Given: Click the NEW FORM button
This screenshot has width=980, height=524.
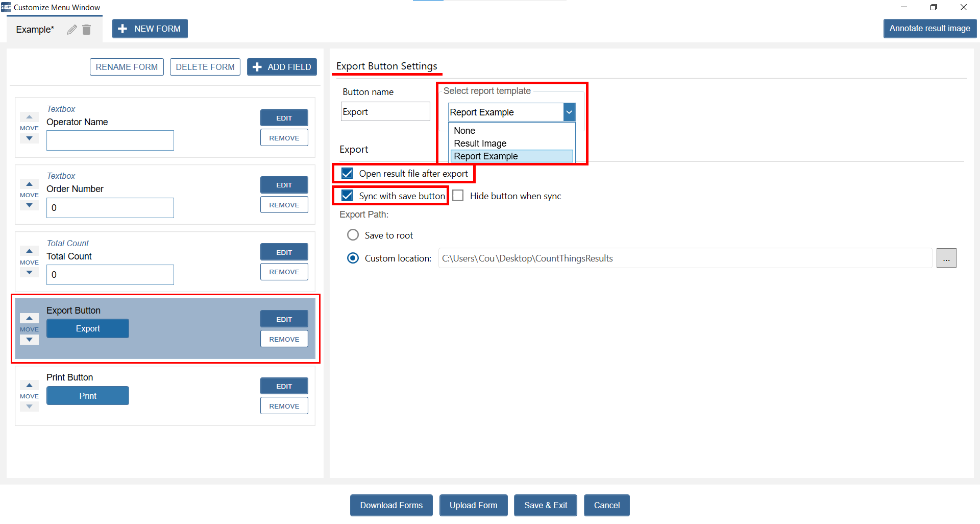Looking at the screenshot, I should pyautogui.click(x=150, y=29).
